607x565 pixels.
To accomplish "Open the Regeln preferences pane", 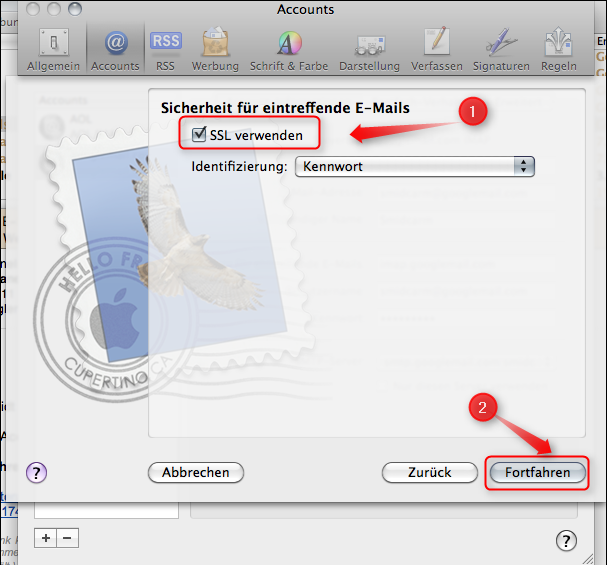I will click(559, 50).
